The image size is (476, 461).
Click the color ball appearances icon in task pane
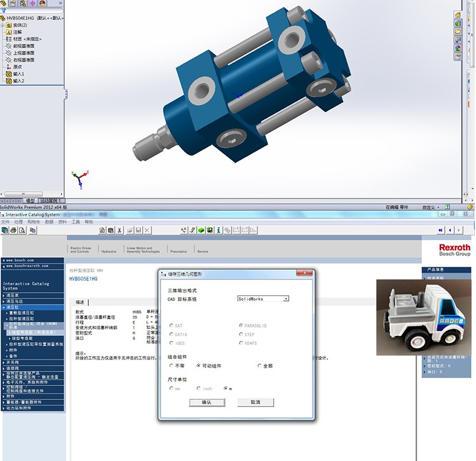[x=458, y=48]
